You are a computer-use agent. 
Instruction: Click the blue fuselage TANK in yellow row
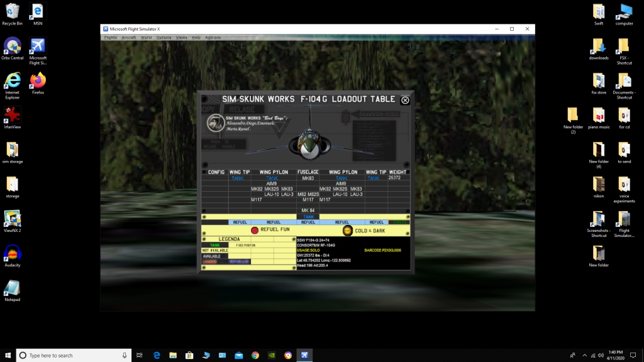308,217
